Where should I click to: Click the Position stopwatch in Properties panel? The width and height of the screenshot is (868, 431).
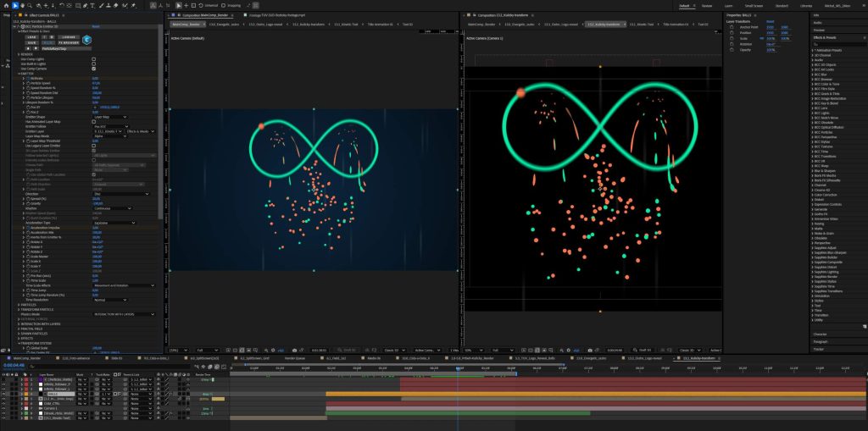pos(732,32)
